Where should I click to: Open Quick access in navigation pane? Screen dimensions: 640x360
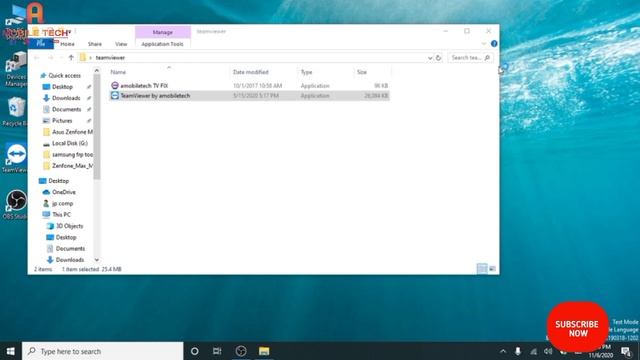[64, 76]
